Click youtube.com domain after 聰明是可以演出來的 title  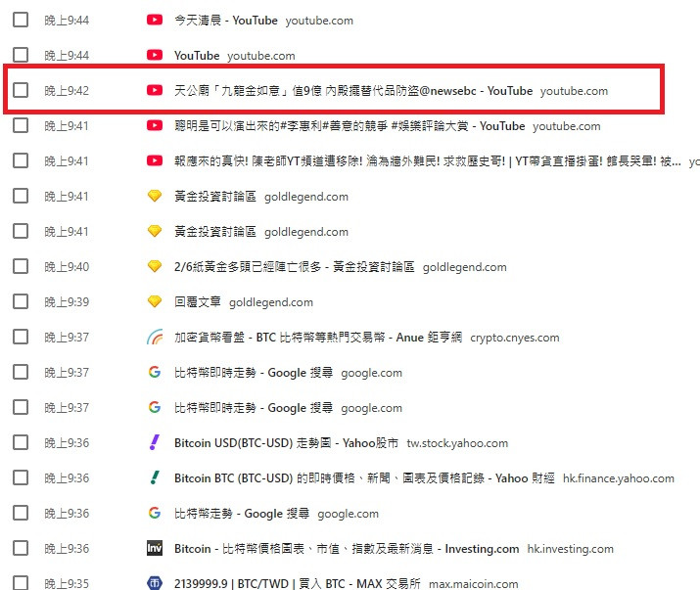(567, 127)
